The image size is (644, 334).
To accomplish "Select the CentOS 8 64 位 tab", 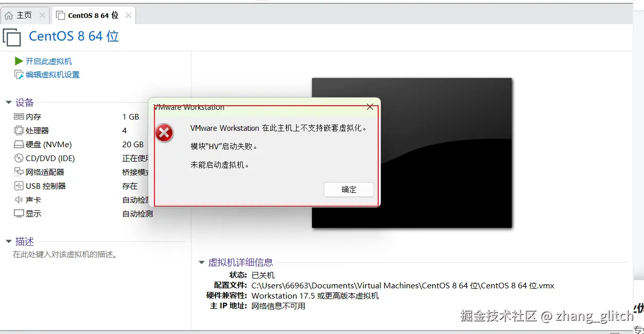I will [x=93, y=15].
